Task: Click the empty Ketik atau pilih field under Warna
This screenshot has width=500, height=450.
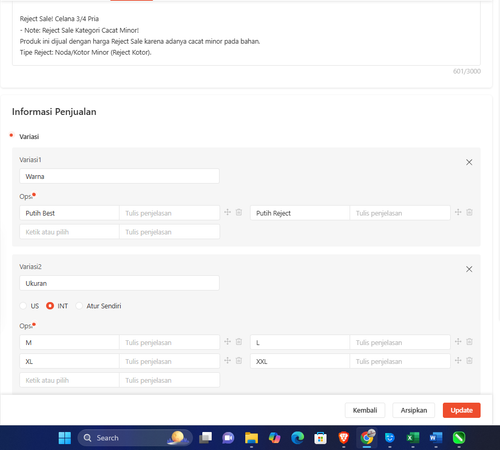Action: (69, 232)
